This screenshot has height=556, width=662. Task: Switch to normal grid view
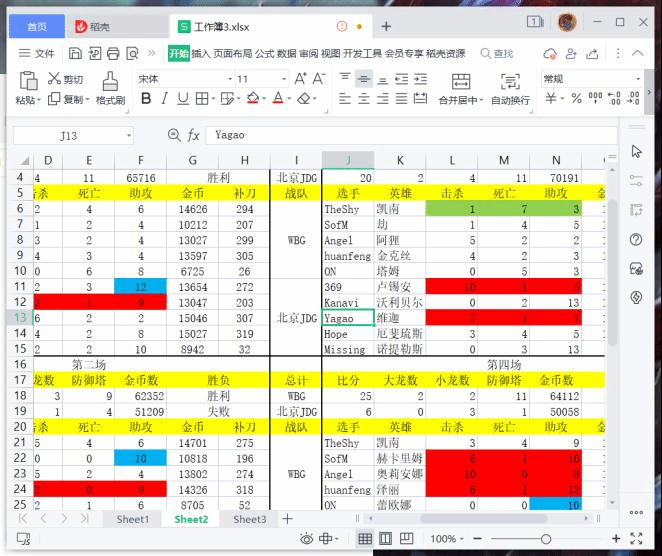[x=365, y=539]
